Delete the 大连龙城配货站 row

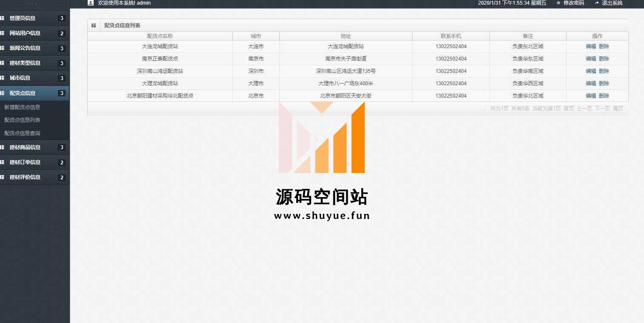pyautogui.click(x=604, y=46)
